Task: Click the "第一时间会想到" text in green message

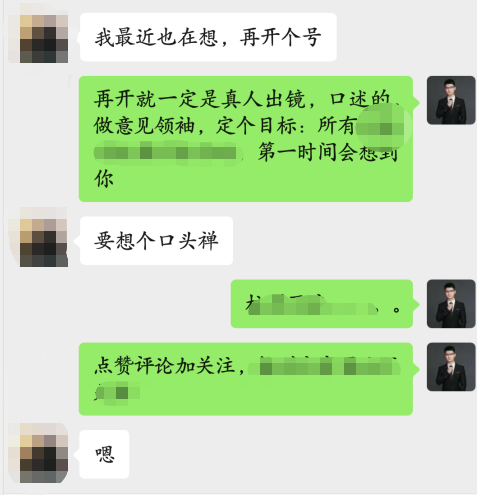Action: pyautogui.click(x=328, y=153)
